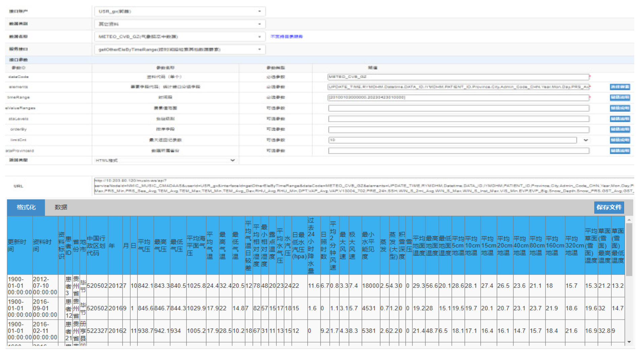Image resolution: width=644 pixels, height=358 pixels.
Task: Change the return type HTML格式 selector
Action: point(232,160)
